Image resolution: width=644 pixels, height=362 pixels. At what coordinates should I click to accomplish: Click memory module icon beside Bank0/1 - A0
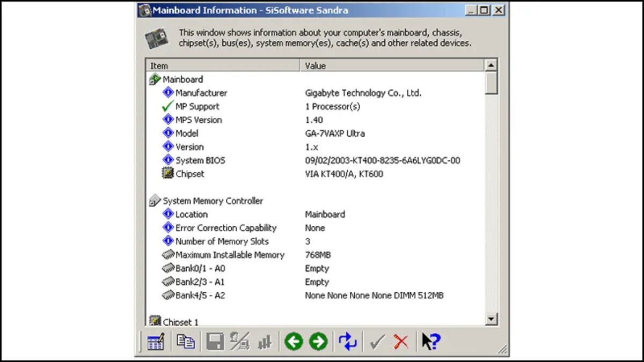tap(168, 268)
